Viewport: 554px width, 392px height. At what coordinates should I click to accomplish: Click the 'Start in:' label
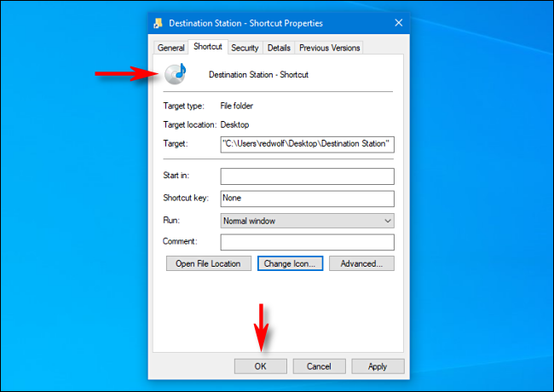pyautogui.click(x=176, y=176)
